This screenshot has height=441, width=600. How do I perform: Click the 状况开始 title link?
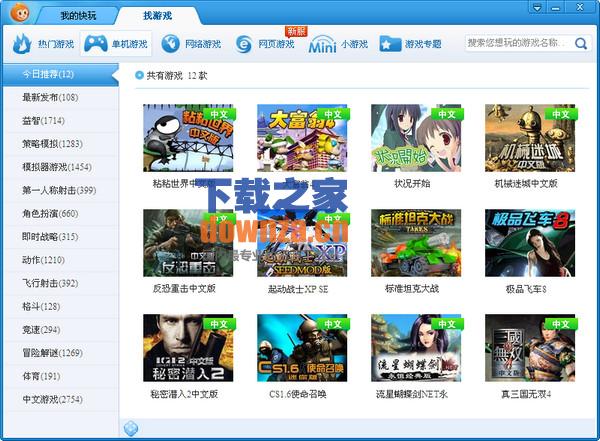412,184
